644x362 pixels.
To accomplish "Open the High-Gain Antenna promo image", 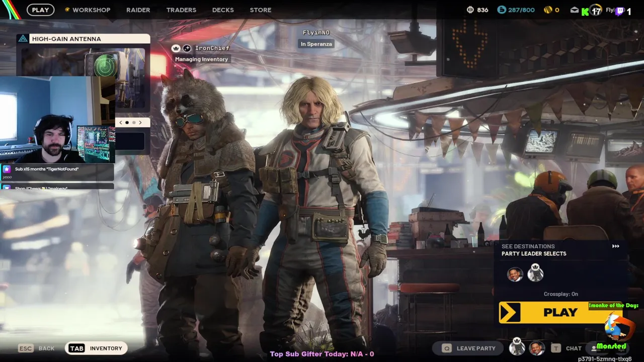I will coord(83,78).
